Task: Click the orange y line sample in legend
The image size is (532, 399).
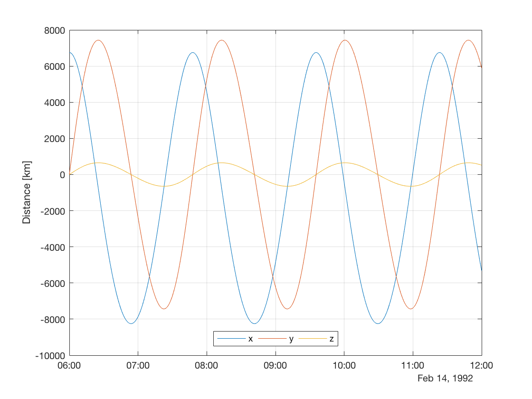Action: point(272,339)
